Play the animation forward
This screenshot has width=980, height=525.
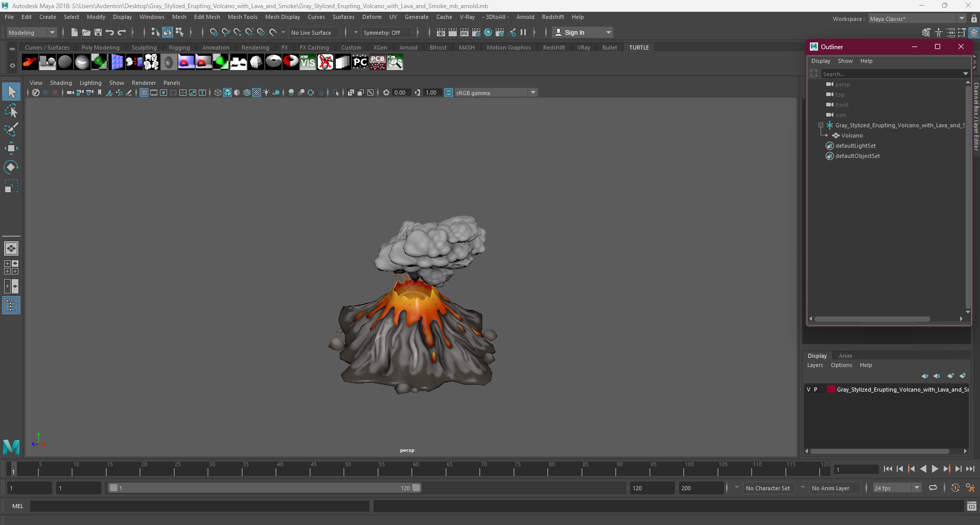point(935,469)
